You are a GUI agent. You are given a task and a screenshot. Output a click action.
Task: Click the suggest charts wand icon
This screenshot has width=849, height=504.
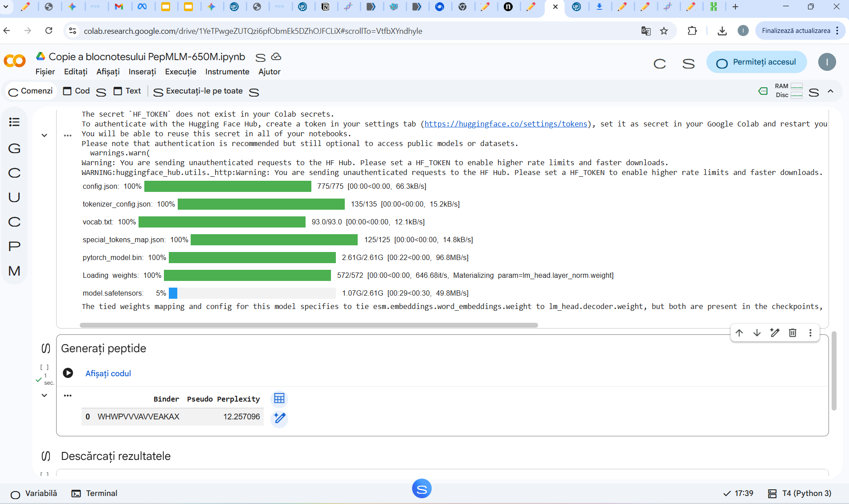click(x=279, y=418)
